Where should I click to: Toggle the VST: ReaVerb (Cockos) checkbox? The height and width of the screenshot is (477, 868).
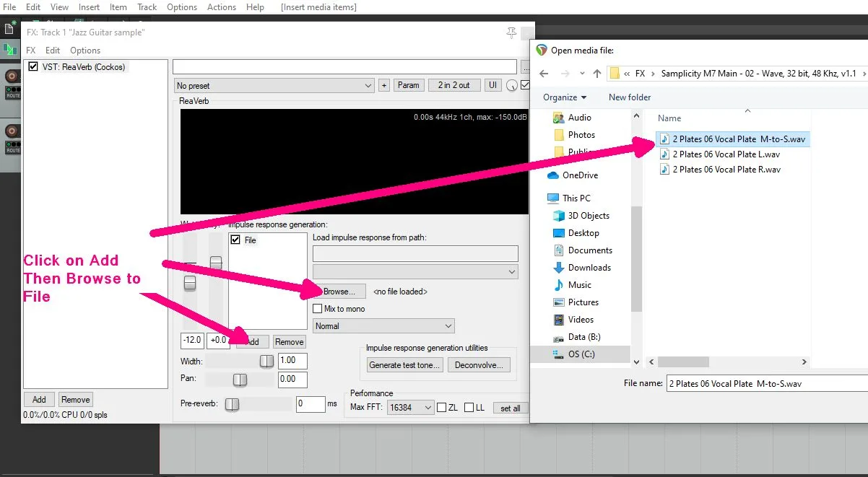click(32, 67)
